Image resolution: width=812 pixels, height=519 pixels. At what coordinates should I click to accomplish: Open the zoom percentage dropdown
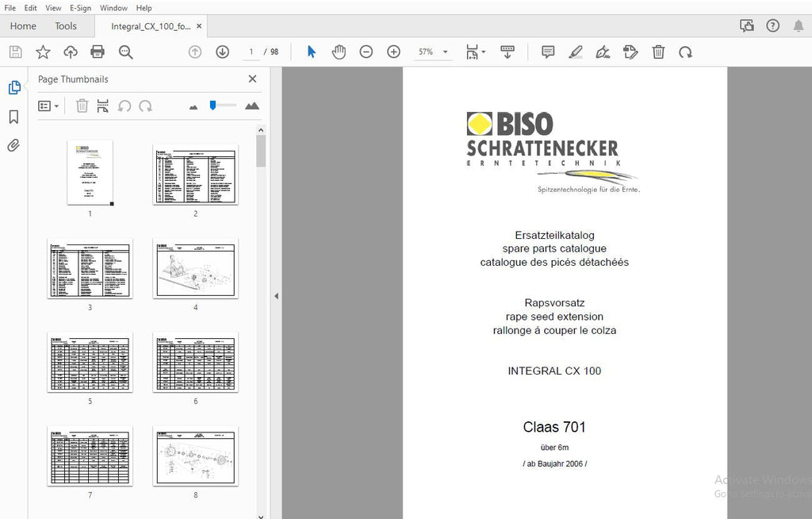[x=445, y=52]
